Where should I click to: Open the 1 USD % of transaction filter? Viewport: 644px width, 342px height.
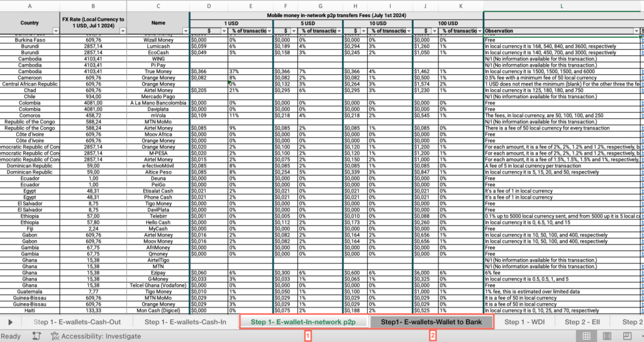coord(269,31)
